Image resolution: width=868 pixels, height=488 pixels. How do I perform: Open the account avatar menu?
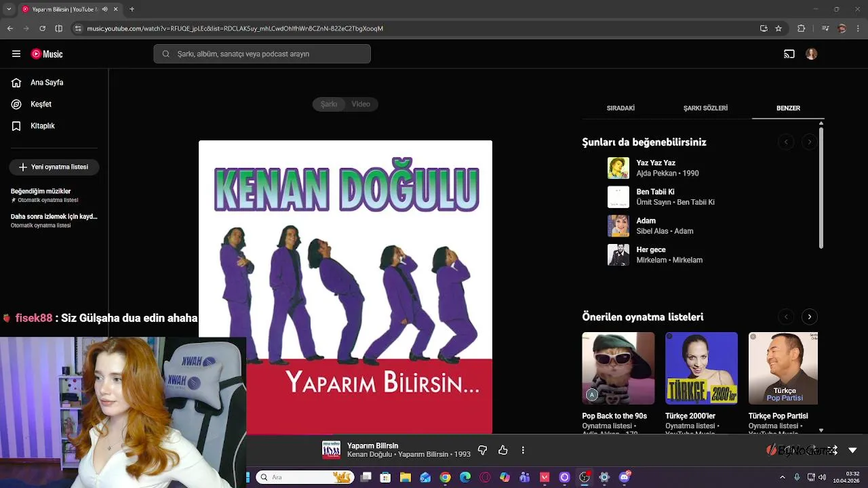(812, 54)
